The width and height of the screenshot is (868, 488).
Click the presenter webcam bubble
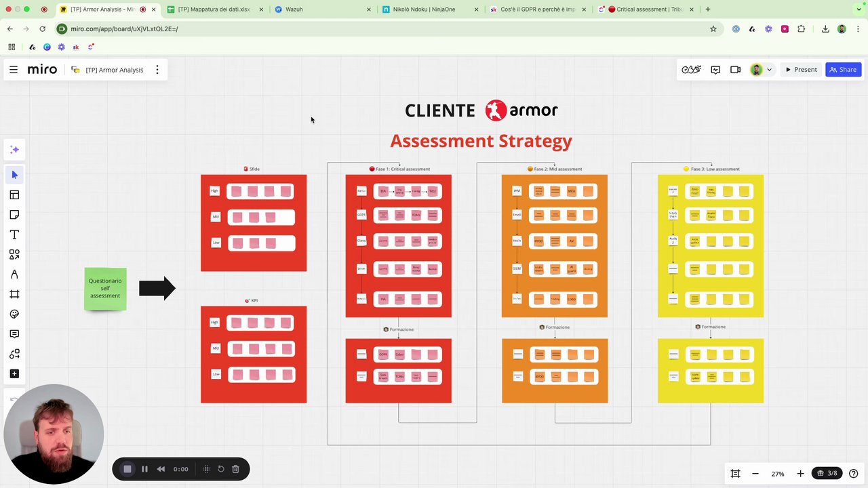[x=54, y=434]
